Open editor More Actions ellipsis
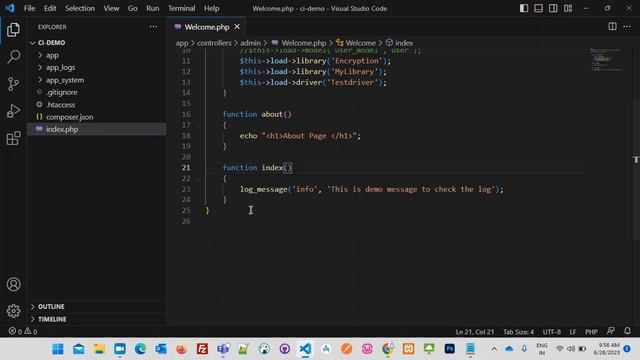The image size is (640, 360). click(x=627, y=27)
